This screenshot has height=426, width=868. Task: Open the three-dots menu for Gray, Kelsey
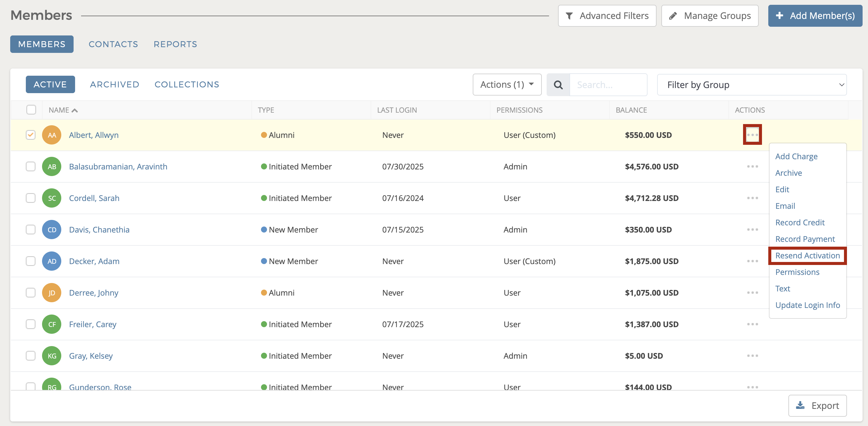tap(752, 356)
